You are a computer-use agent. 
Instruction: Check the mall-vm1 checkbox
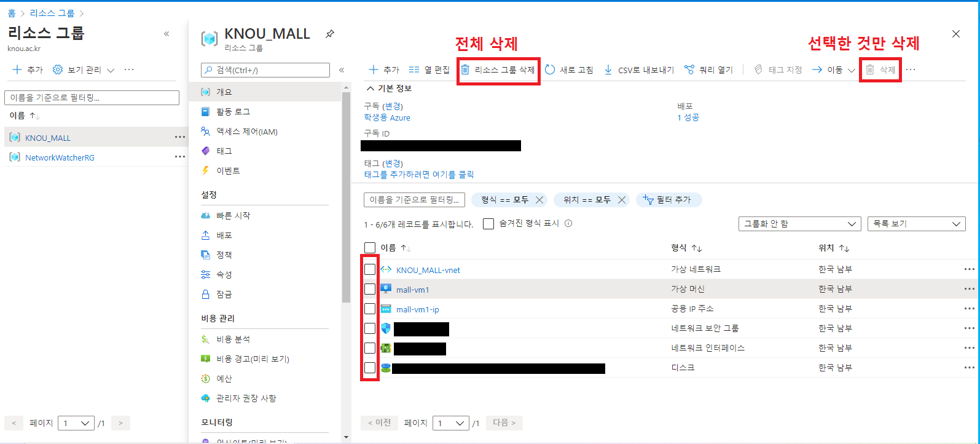tap(370, 289)
